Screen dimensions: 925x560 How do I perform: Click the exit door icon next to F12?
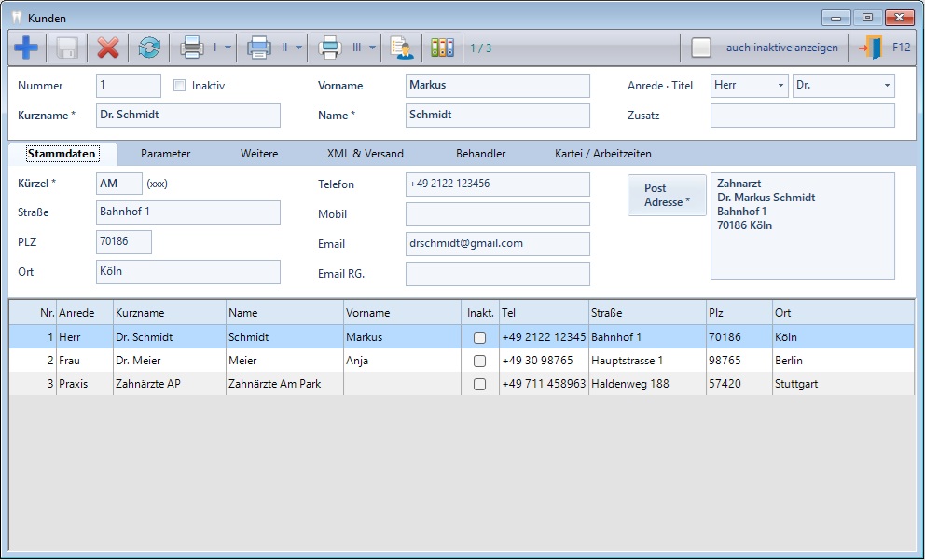[x=870, y=48]
